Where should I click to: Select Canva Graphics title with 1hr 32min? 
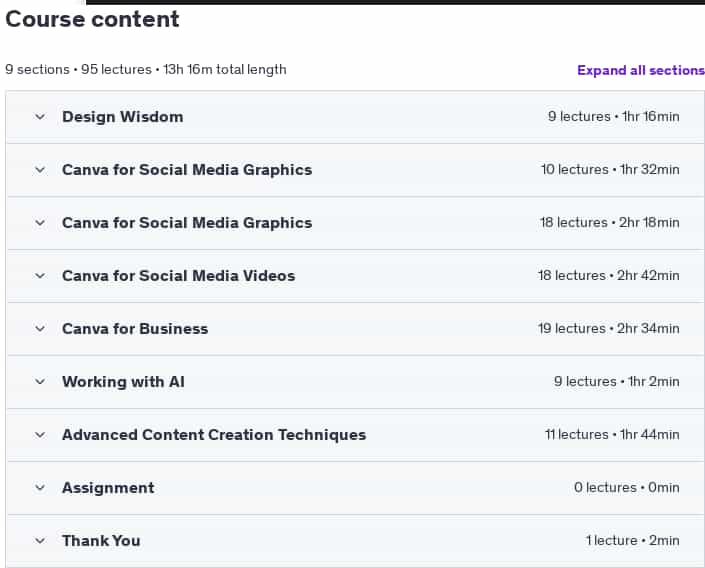coord(187,170)
